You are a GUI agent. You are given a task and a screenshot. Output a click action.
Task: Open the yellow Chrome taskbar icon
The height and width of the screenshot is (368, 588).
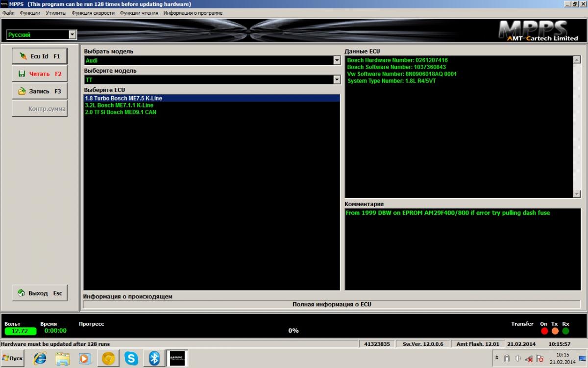tap(108, 359)
